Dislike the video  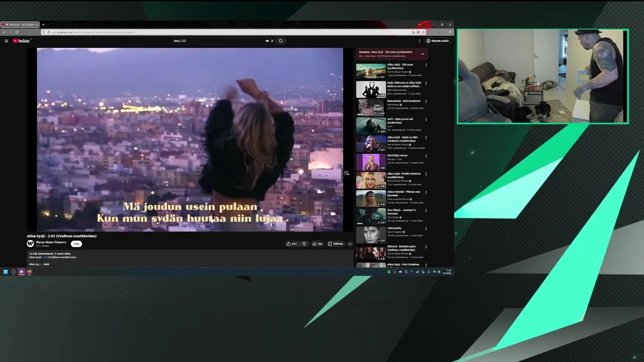(304, 244)
